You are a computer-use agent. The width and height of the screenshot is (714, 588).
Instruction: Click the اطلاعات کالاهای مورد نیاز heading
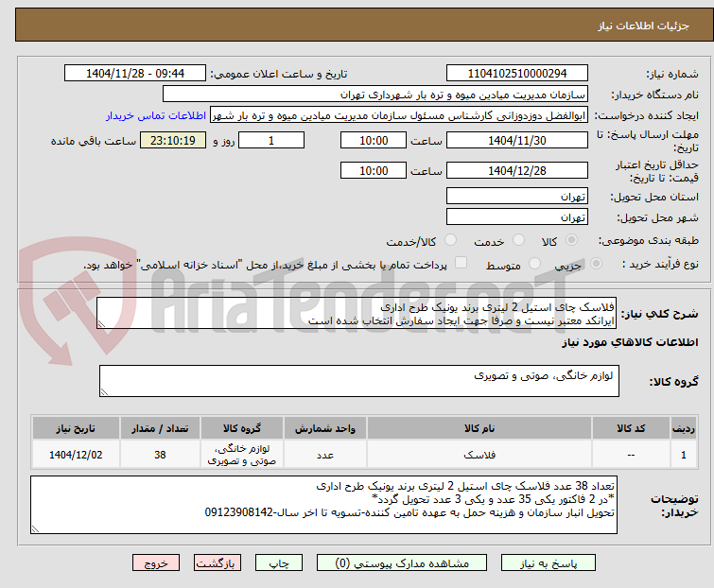coord(630,342)
